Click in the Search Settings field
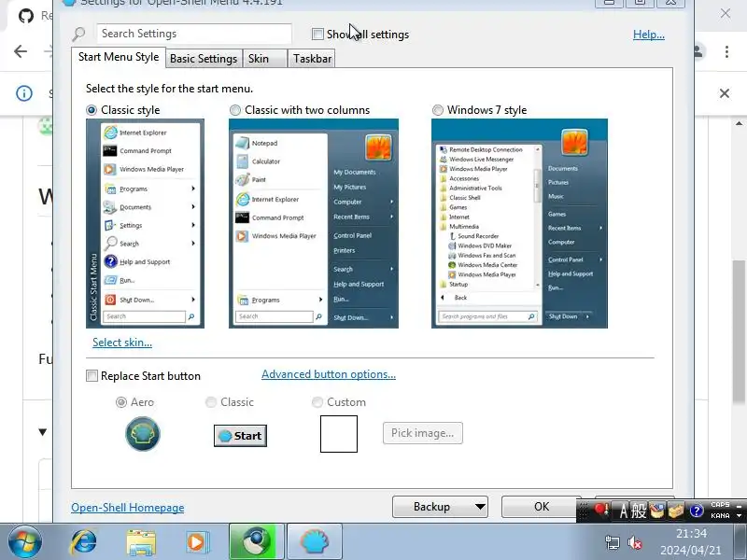Viewport: 747px width, 560px height. click(194, 34)
